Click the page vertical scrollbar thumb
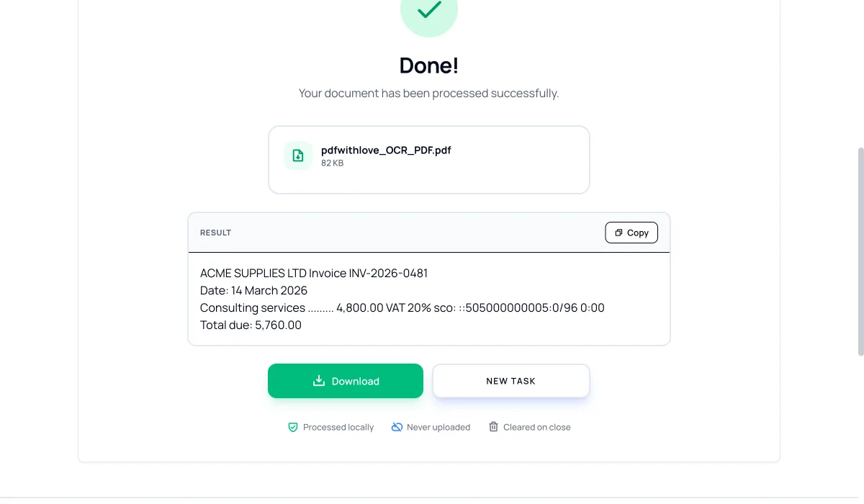Screen dimensions: 864x504 pos(860,252)
